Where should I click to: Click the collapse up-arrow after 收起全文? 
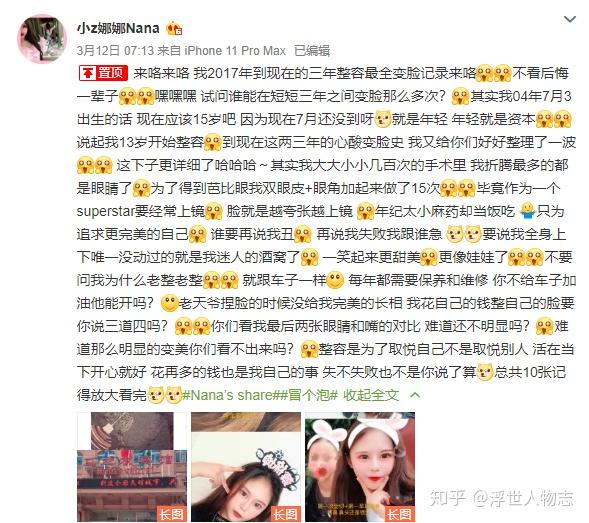coord(415,395)
